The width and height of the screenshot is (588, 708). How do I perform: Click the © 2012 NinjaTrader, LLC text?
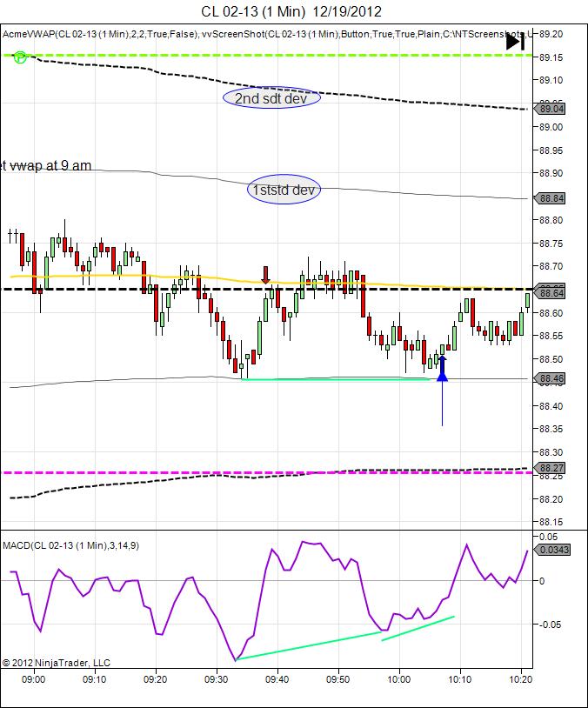57,663
